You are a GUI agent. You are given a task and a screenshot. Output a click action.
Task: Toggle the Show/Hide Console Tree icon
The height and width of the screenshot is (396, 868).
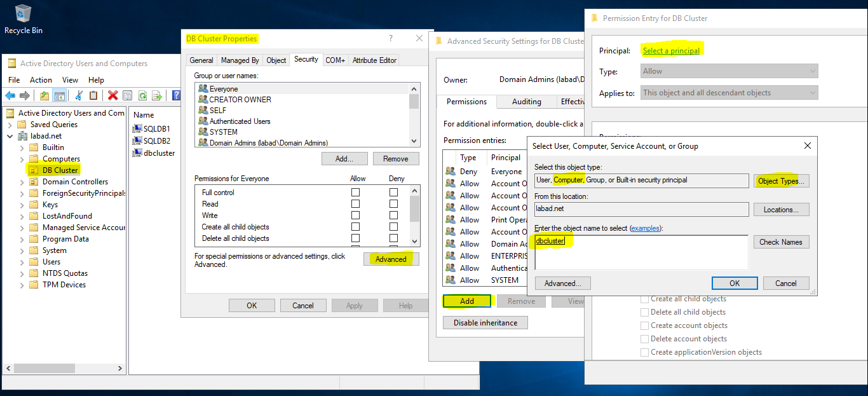tap(60, 95)
